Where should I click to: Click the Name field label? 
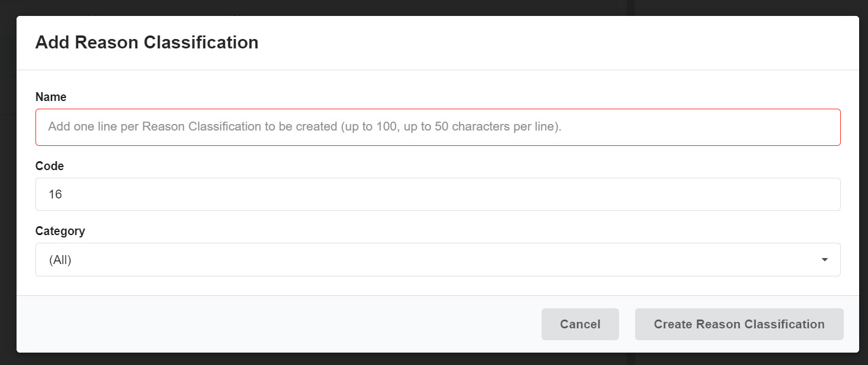pos(51,97)
